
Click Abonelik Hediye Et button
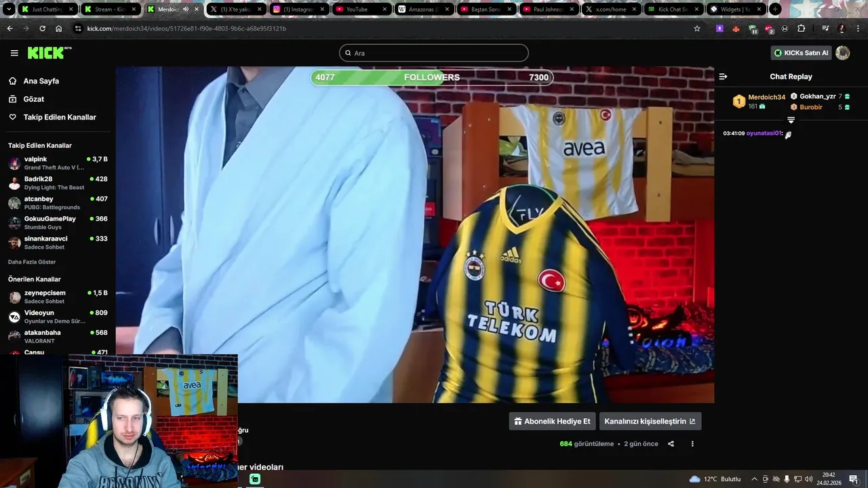click(552, 421)
